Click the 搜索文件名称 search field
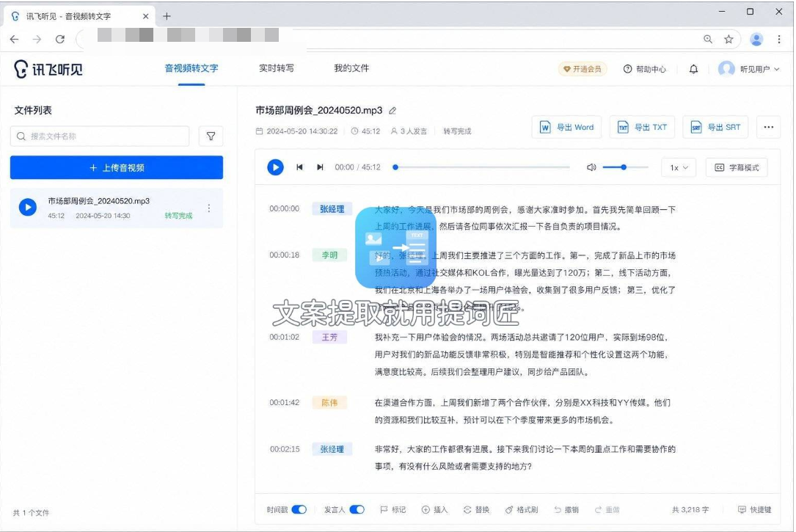The width and height of the screenshot is (796, 532). pyautogui.click(x=100, y=136)
